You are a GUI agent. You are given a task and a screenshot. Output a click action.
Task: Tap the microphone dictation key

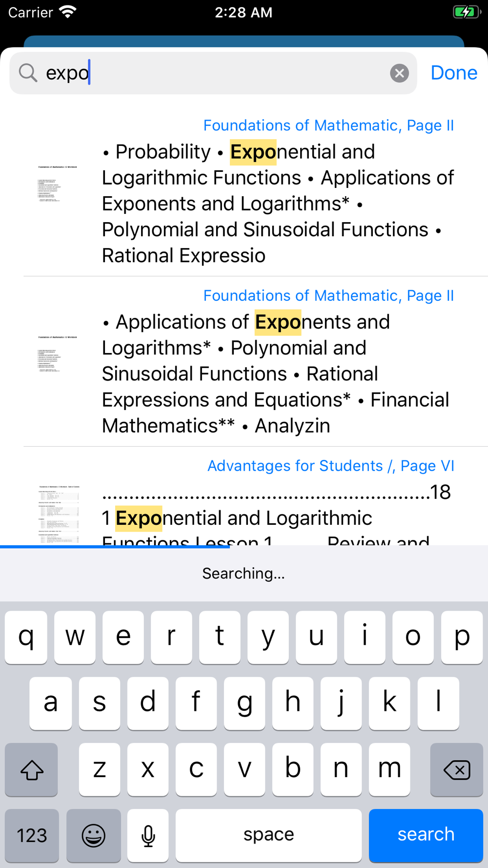tap(148, 835)
